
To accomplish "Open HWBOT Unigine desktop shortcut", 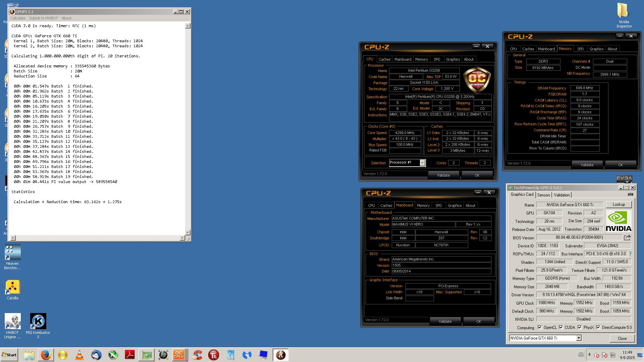I will (12, 326).
